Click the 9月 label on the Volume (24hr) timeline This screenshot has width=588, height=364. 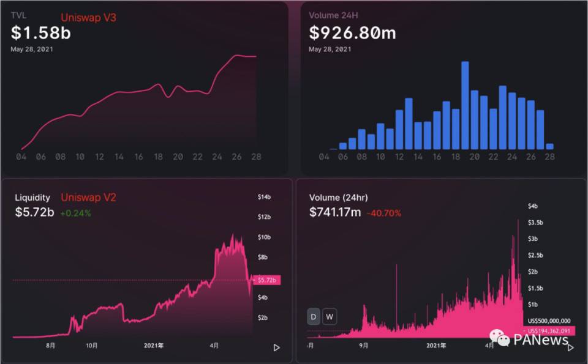[x=363, y=345]
